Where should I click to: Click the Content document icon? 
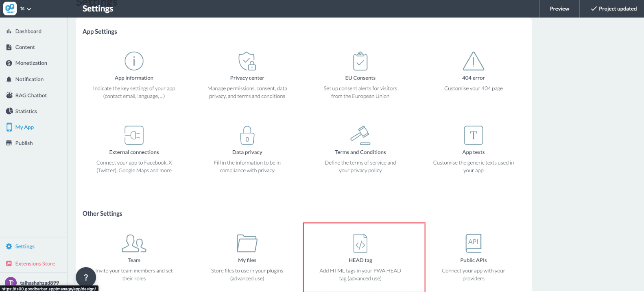point(9,47)
